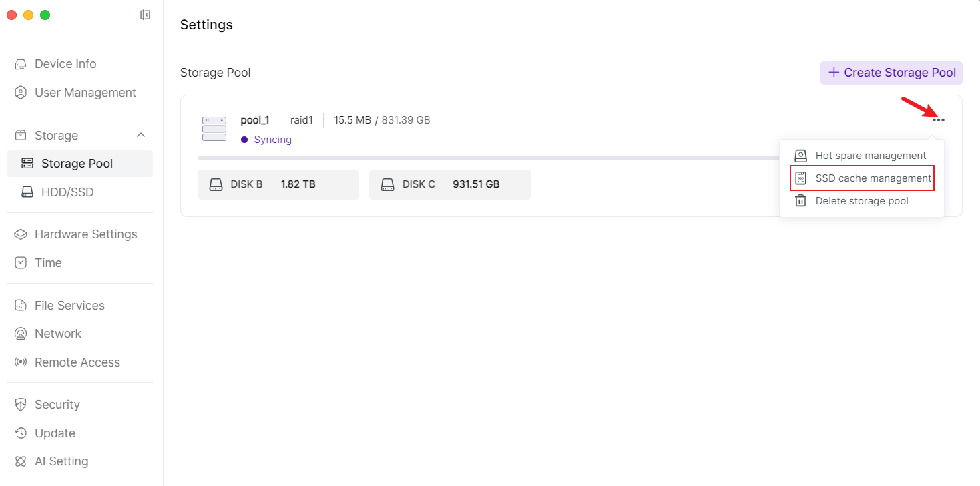Click the AI Setting icon
The width and height of the screenshot is (980, 486).
[x=21, y=461]
